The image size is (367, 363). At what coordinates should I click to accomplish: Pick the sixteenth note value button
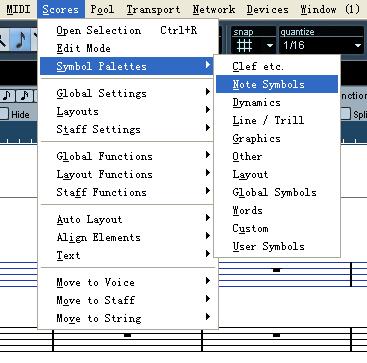pyautogui.click(x=24, y=96)
